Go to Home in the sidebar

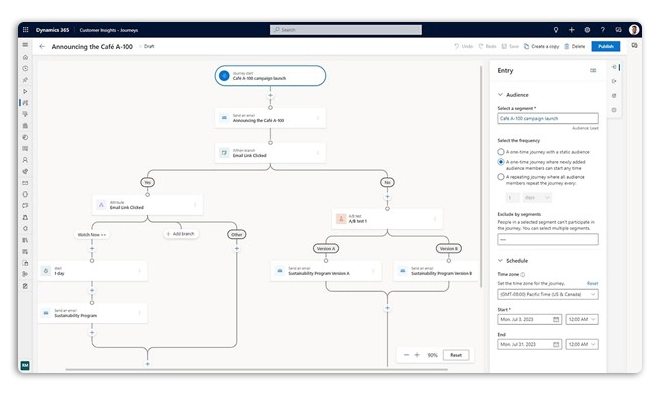point(25,57)
